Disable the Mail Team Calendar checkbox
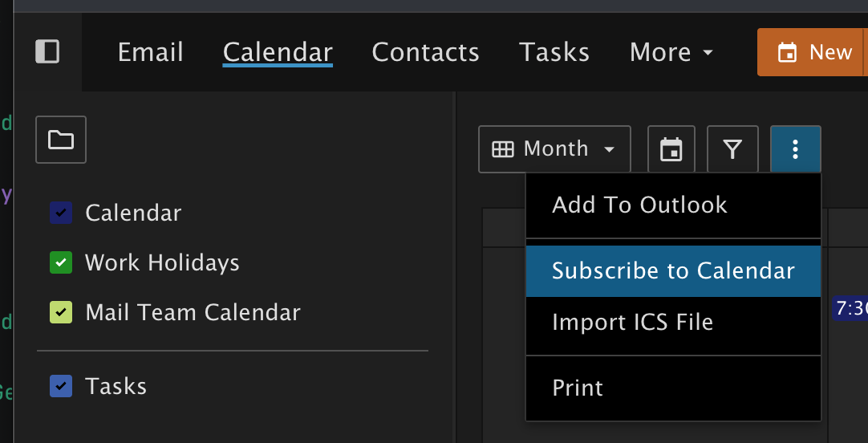This screenshot has width=868, height=443. (x=61, y=312)
